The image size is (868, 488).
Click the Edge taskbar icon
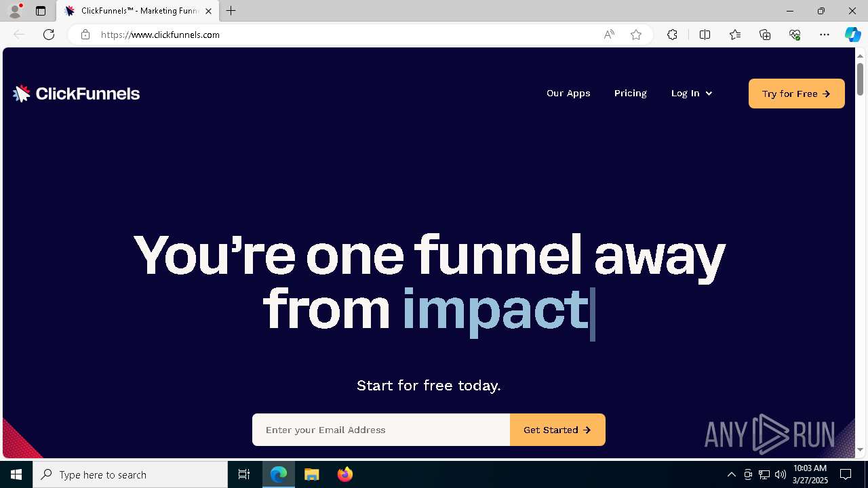coord(279,474)
